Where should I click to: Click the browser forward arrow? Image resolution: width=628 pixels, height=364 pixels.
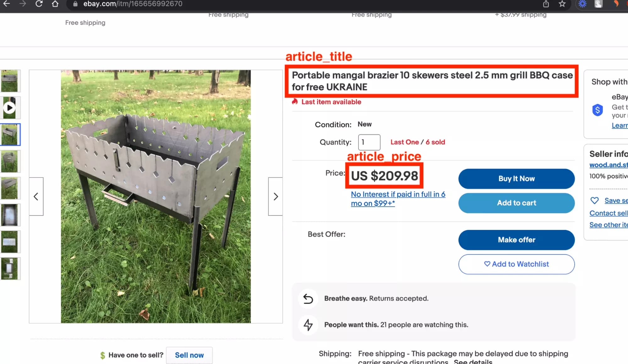click(x=22, y=4)
